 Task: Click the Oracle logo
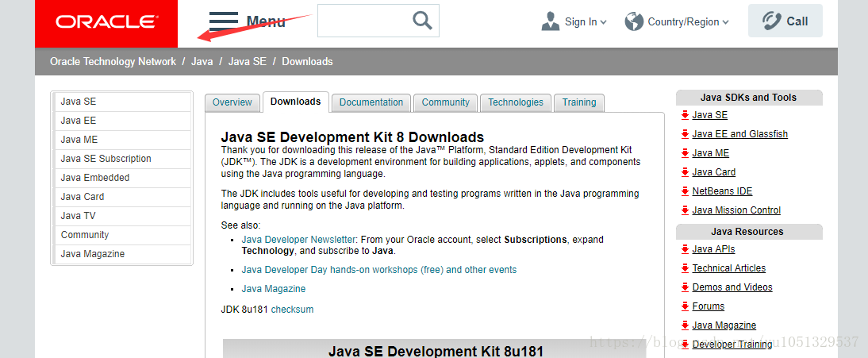click(x=106, y=22)
